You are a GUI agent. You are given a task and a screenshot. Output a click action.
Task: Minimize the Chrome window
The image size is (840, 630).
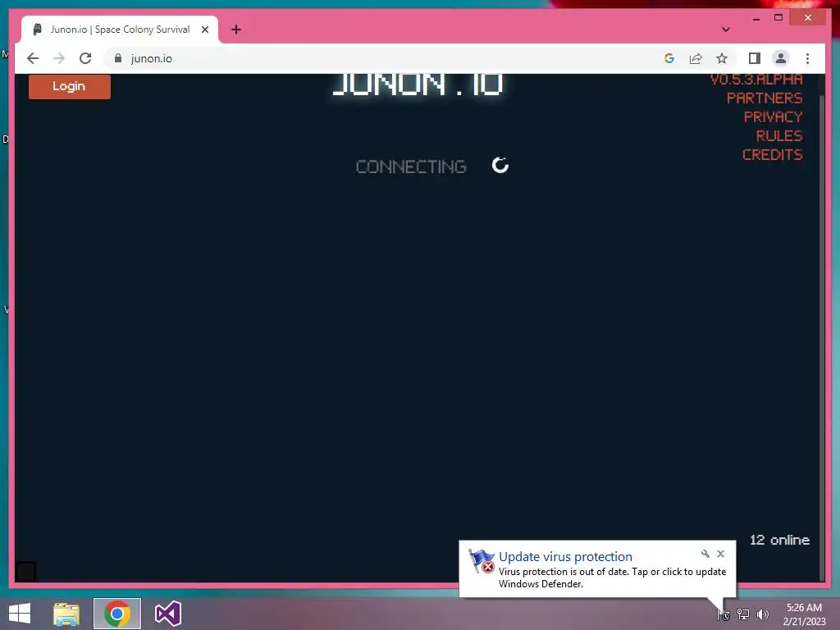click(x=756, y=18)
